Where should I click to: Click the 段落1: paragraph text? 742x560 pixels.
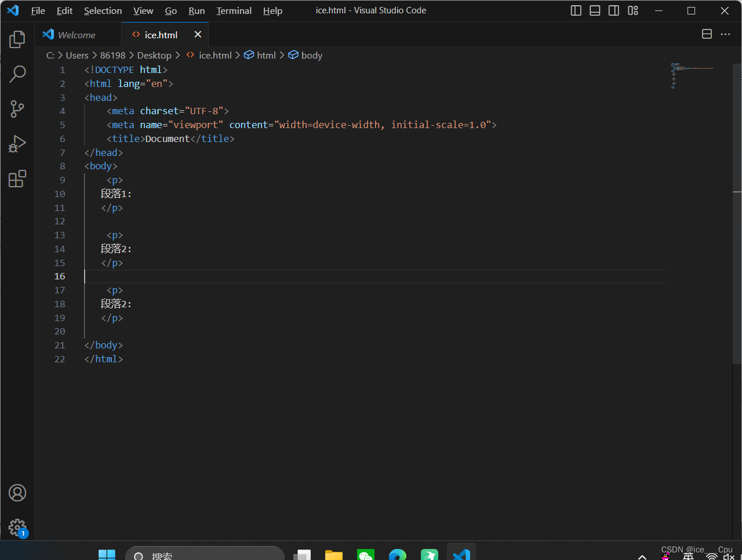pyautogui.click(x=116, y=194)
